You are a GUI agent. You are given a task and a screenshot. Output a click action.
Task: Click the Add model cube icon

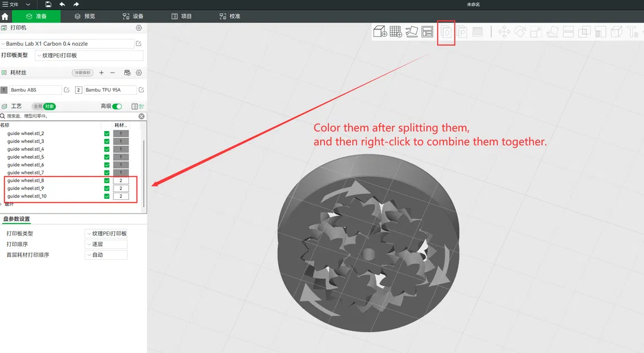click(380, 31)
